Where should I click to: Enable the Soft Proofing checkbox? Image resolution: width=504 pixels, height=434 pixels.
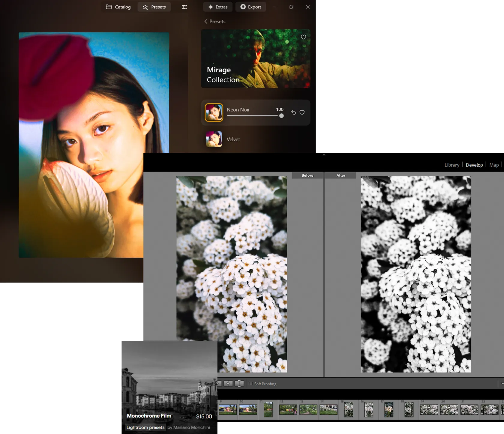click(x=251, y=384)
